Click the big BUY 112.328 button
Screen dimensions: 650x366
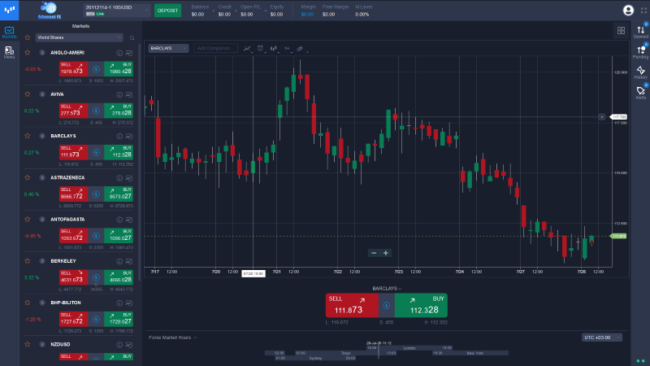point(421,305)
